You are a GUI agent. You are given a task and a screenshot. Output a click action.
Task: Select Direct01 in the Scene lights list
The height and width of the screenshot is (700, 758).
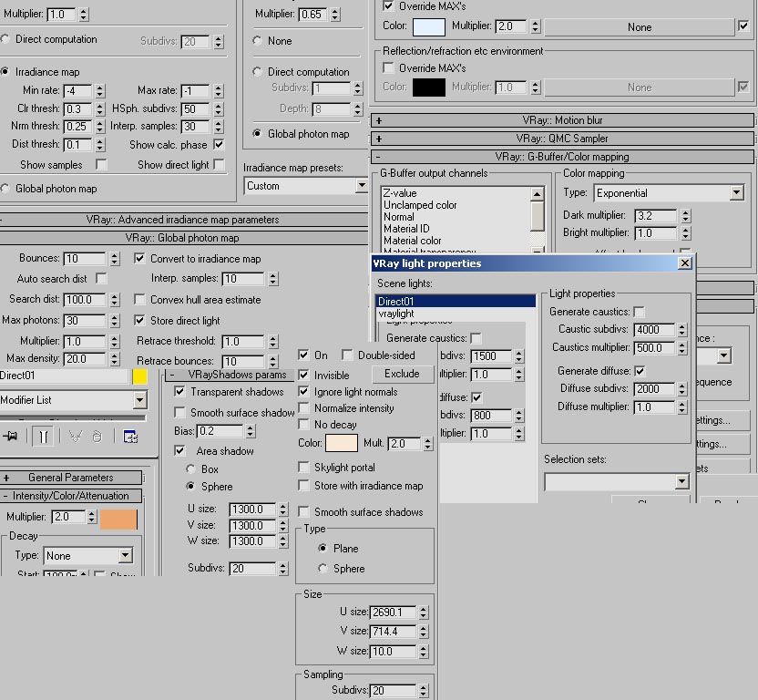coord(456,302)
